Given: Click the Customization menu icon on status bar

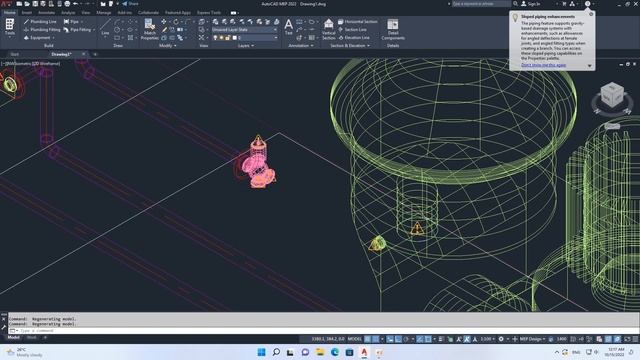Looking at the screenshot, I should 636,339.
